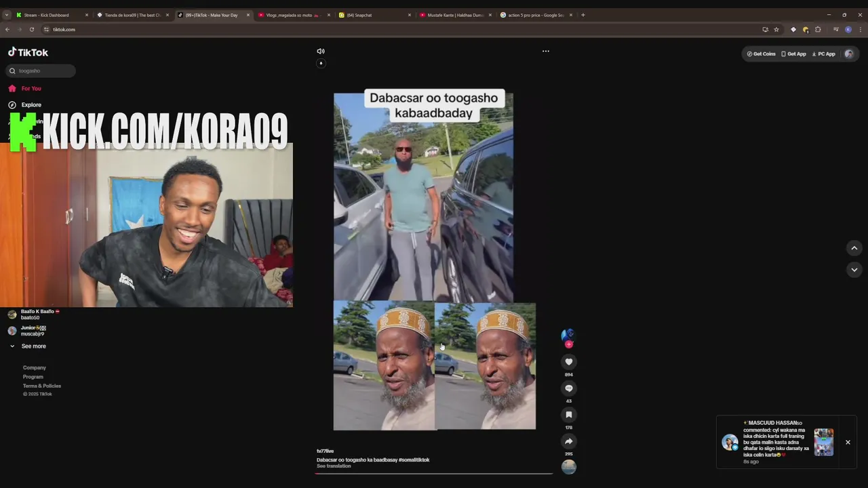The height and width of the screenshot is (488, 868).
Task: Close the comment notification popup
Action: tap(848, 442)
